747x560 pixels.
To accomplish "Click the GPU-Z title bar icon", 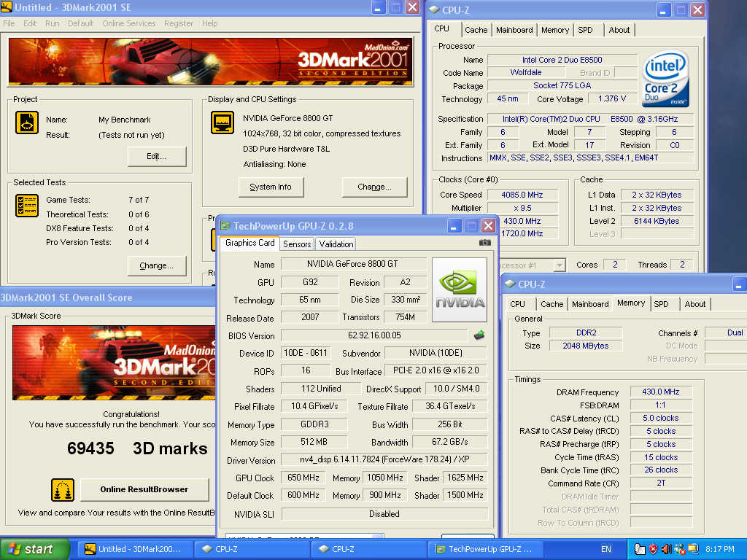I will click(x=225, y=226).
